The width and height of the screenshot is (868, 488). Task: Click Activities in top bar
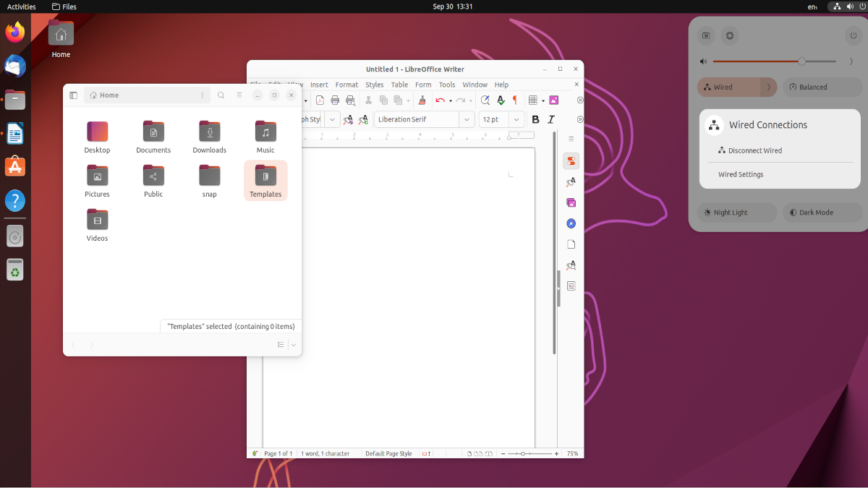click(x=22, y=7)
